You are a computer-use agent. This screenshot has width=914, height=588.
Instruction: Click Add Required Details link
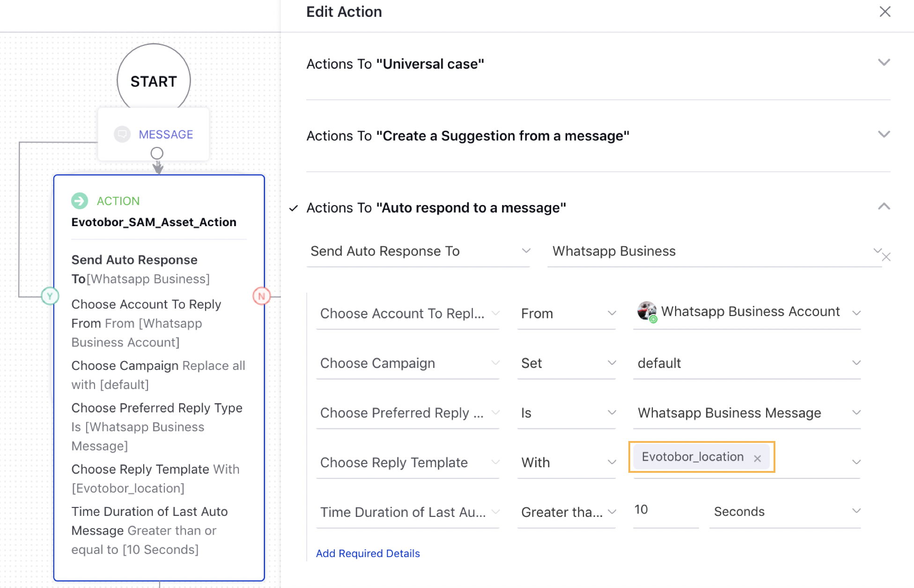(x=368, y=553)
